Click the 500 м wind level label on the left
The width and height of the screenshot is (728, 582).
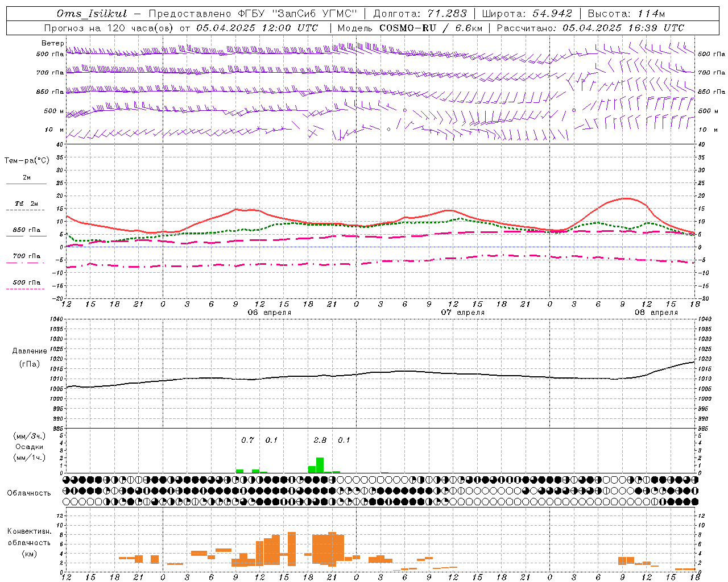pos(54,111)
